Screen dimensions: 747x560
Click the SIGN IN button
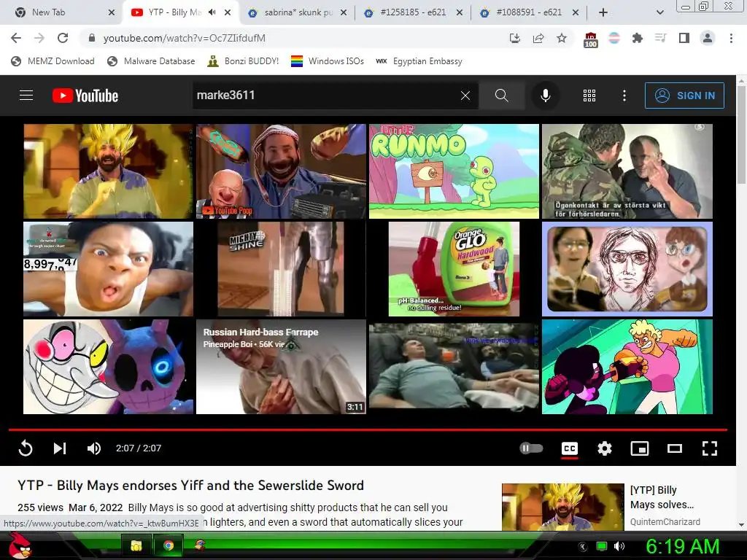click(684, 96)
